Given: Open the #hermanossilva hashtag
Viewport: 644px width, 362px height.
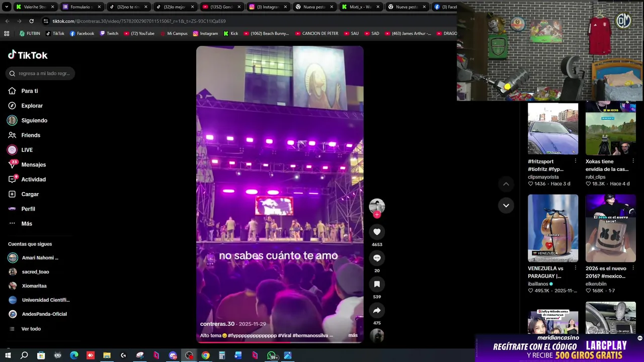Looking at the screenshot, I should coord(309,335).
